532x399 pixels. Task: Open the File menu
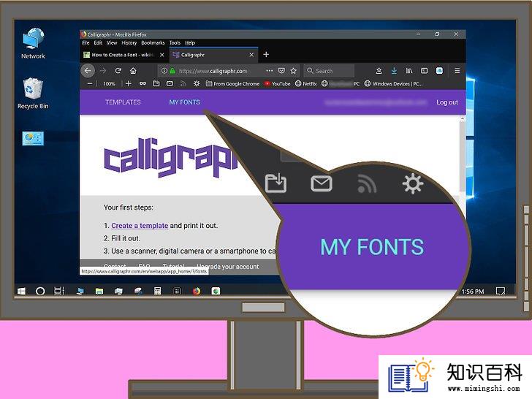pyautogui.click(x=85, y=42)
